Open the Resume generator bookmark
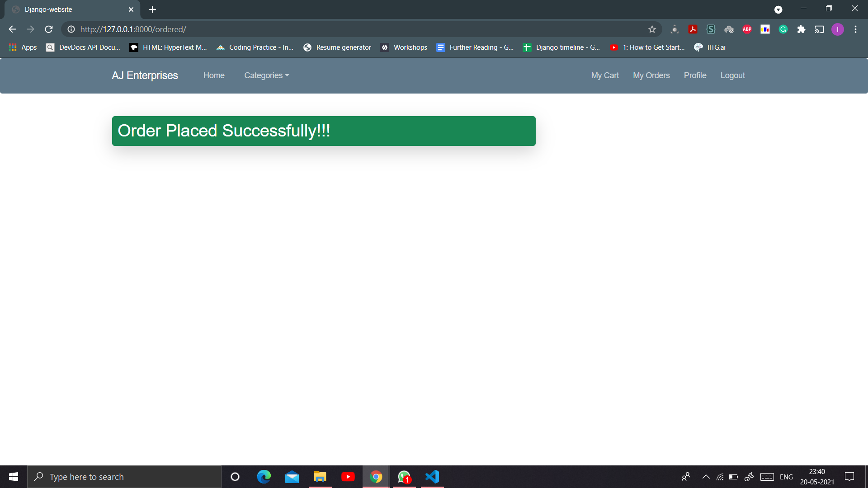 click(343, 47)
